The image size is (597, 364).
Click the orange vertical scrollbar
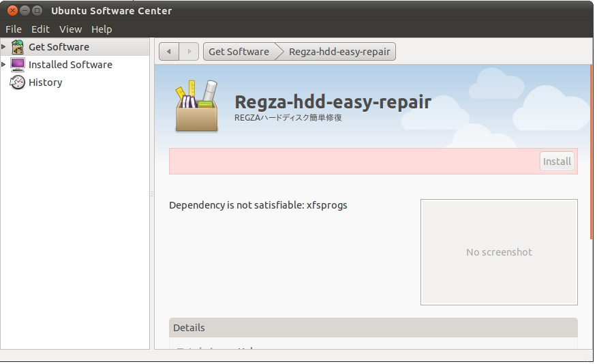coord(592,152)
